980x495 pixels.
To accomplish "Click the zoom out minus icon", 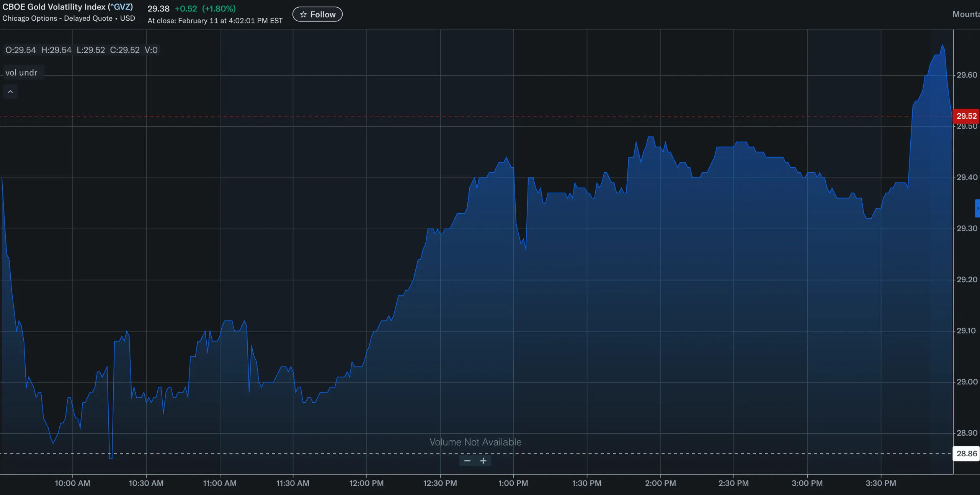I will click(x=467, y=461).
